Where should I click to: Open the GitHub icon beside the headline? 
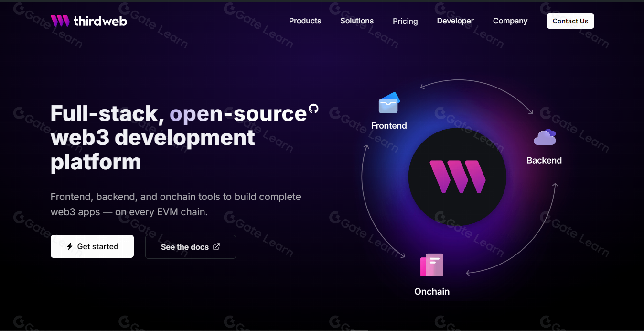(x=313, y=109)
